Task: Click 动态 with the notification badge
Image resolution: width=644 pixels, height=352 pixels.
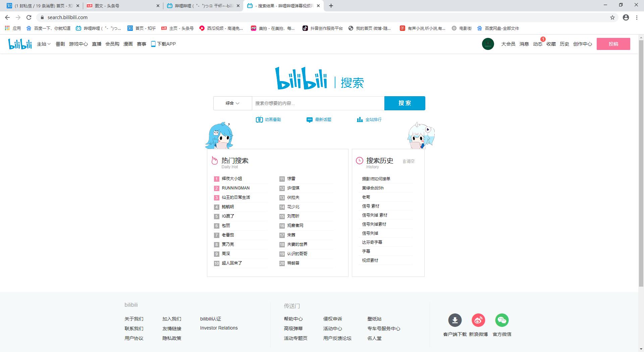Action: click(x=537, y=44)
